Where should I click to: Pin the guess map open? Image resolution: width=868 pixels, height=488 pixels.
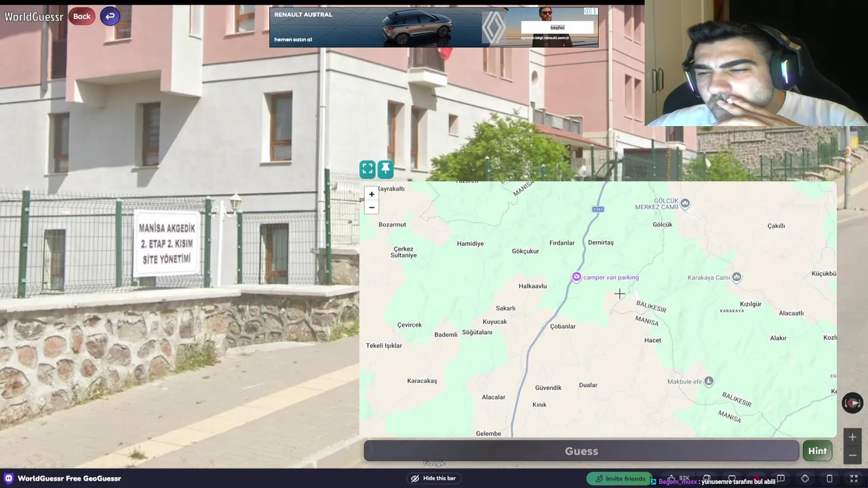[x=385, y=169]
